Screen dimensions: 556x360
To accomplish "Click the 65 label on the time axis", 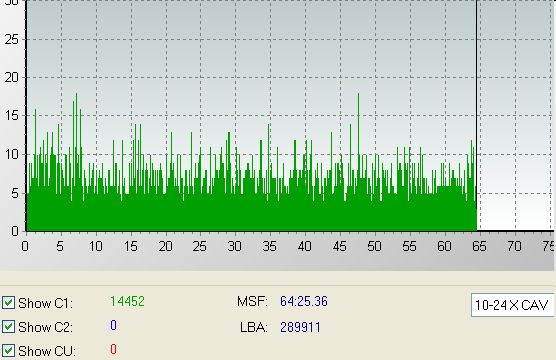I will click(479, 246).
